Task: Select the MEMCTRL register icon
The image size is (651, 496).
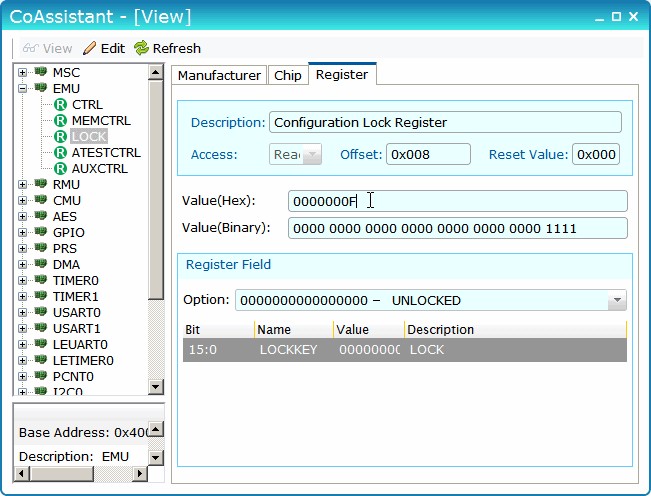Action: coord(61,121)
